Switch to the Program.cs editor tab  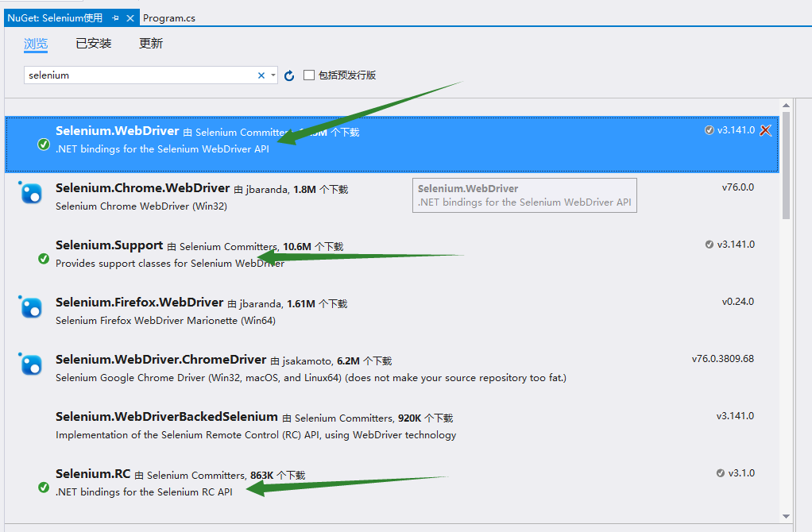(x=168, y=17)
